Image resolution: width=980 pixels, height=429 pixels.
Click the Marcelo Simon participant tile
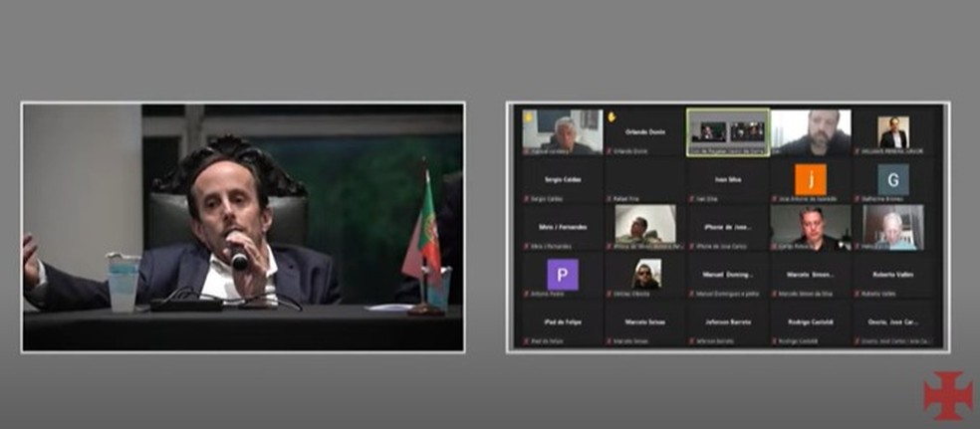pos(810,275)
